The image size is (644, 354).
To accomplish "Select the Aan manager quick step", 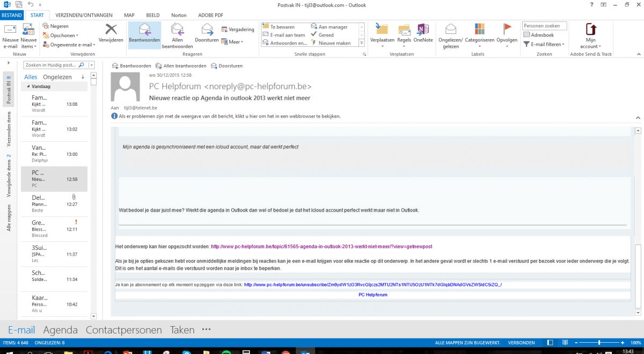I will tap(329, 27).
